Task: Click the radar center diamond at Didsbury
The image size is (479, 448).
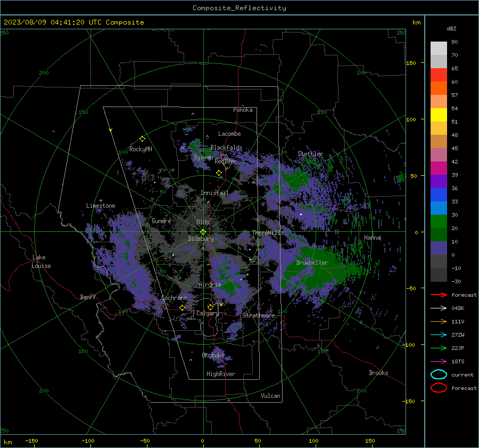Action: point(203,232)
